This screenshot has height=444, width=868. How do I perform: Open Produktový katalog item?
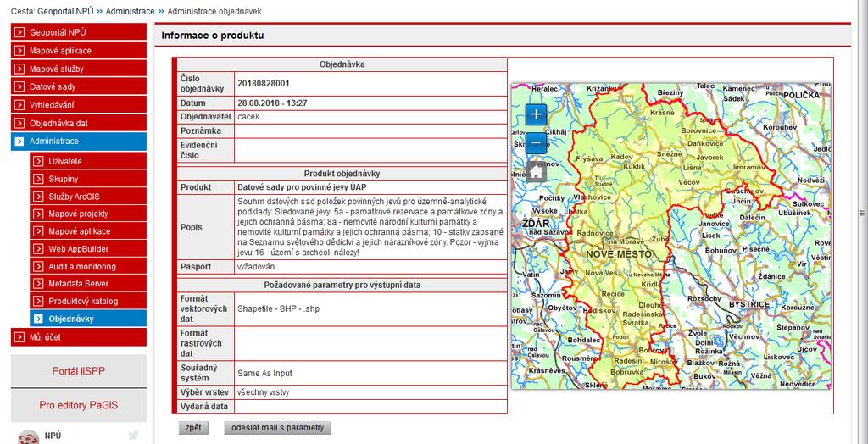pos(88,302)
